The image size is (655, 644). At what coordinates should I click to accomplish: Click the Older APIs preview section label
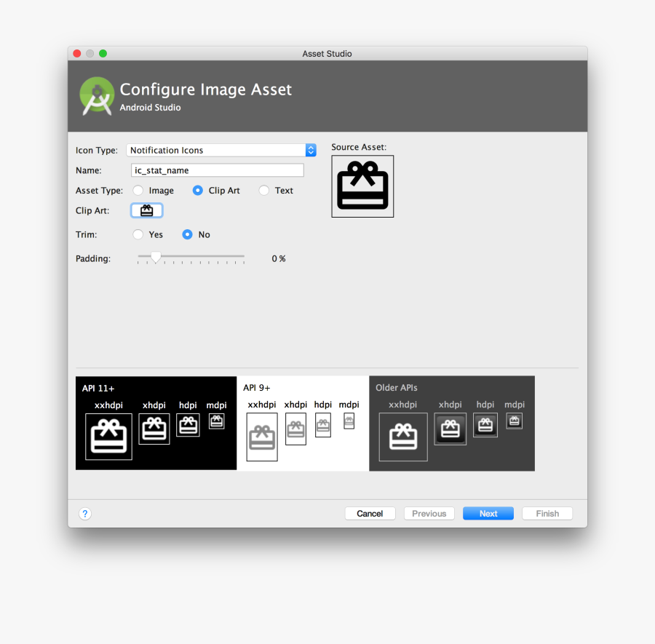coord(396,388)
